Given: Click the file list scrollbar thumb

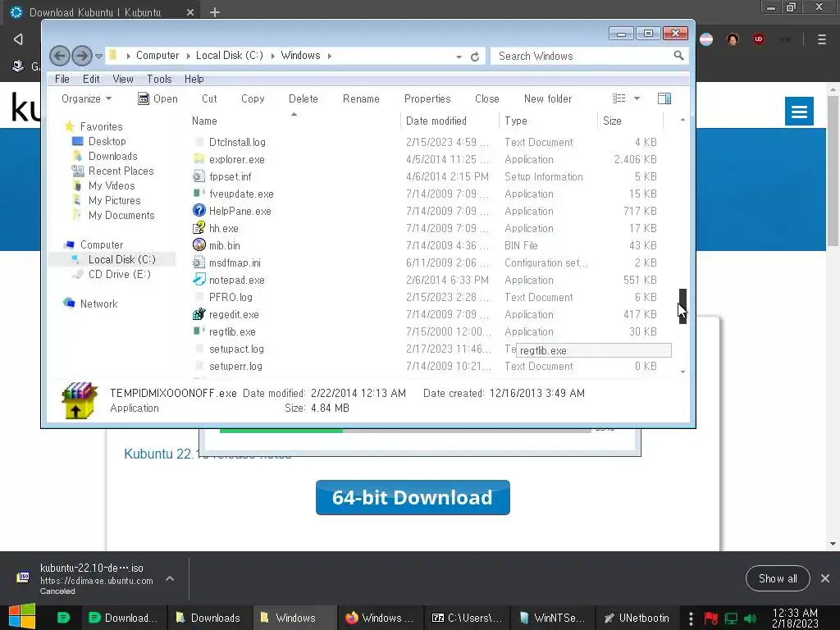Looking at the screenshot, I should pyautogui.click(x=682, y=306).
